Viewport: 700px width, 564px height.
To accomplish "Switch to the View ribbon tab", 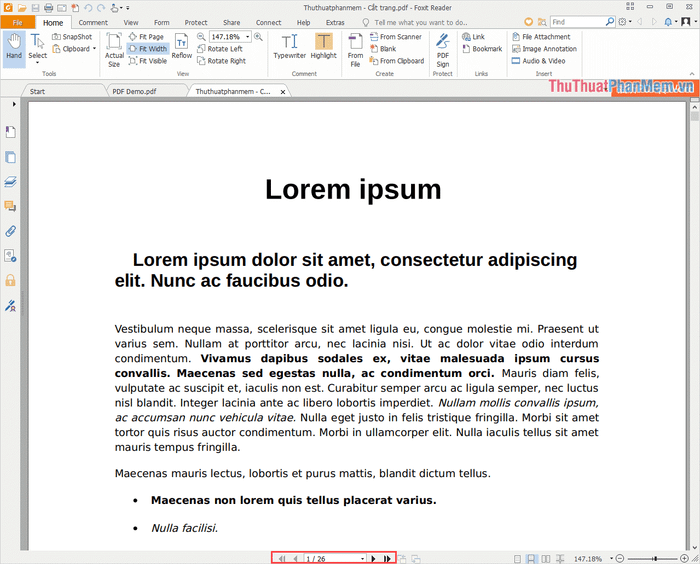I will (x=131, y=22).
